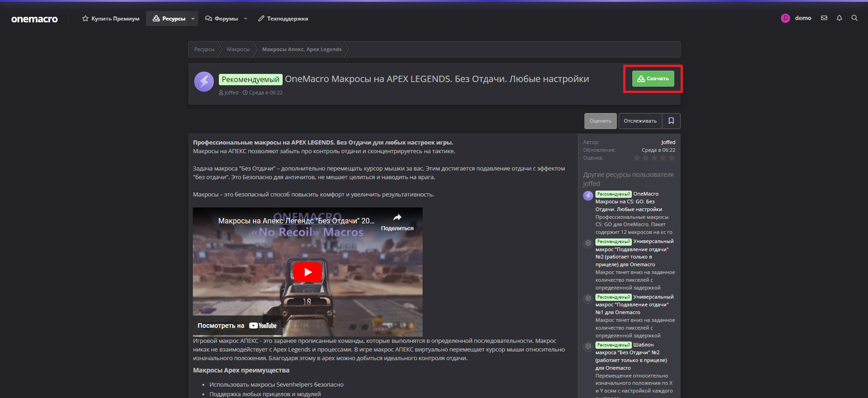
Task: Expand the Ресурсы dropdown arrow
Action: point(193,19)
